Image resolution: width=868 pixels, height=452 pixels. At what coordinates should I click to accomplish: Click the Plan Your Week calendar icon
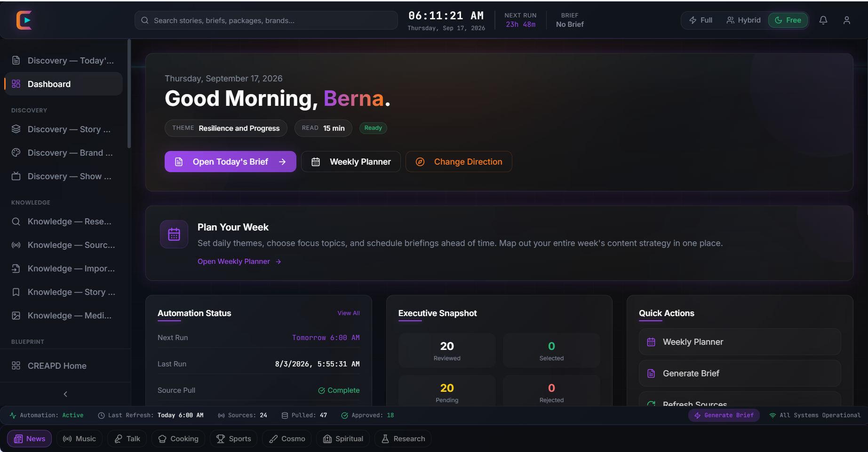pyautogui.click(x=174, y=234)
